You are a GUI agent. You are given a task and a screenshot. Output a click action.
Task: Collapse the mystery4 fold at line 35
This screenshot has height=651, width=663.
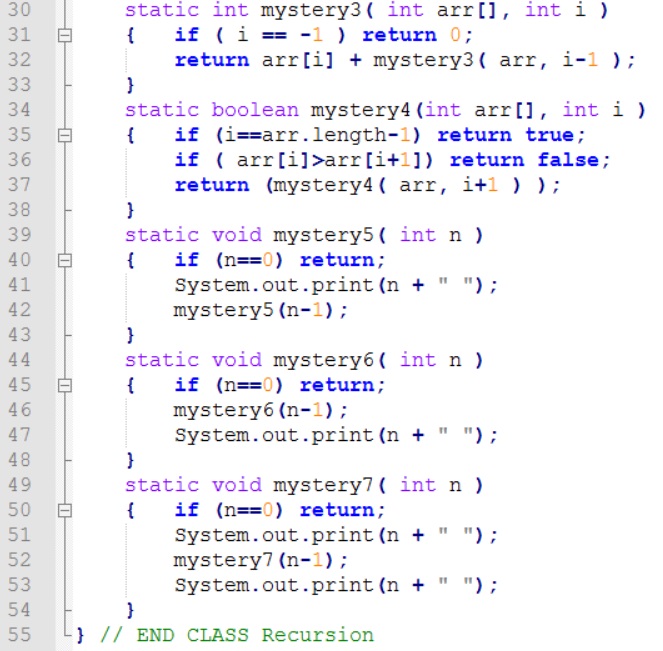[x=65, y=136]
